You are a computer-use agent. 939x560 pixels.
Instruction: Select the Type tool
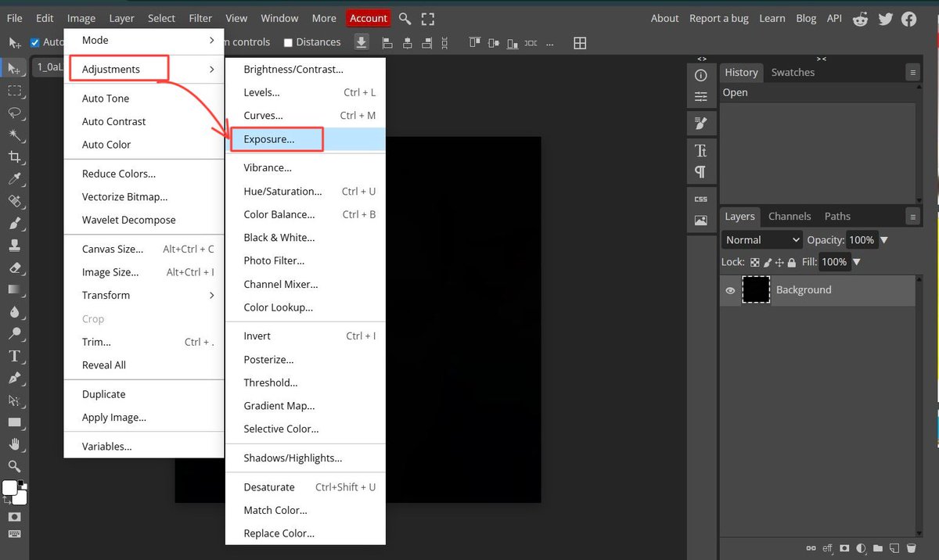[14, 356]
